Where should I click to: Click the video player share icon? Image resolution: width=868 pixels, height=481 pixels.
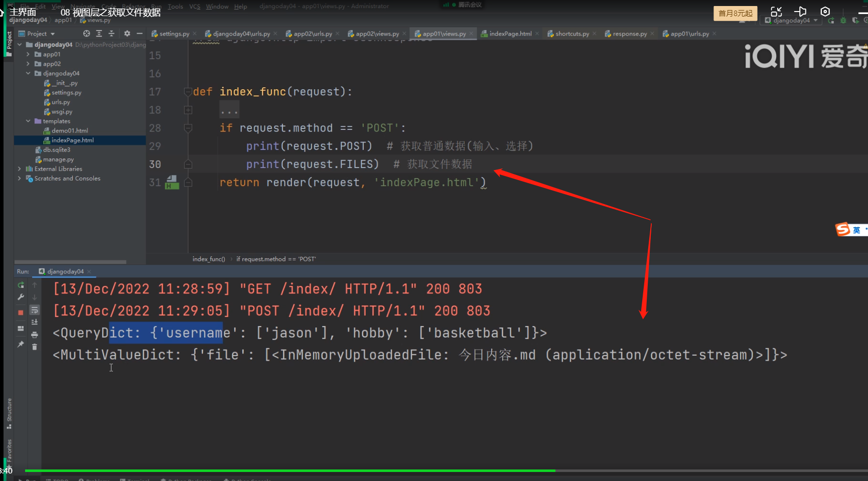[x=800, y=12]
